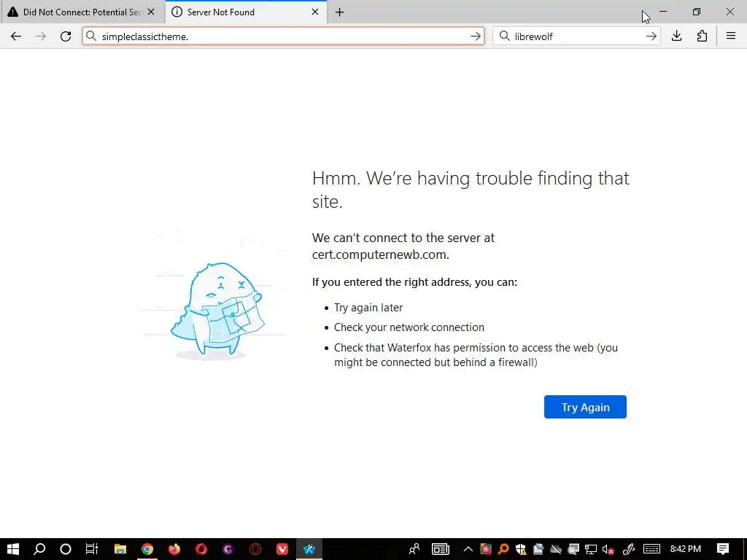The height and width of the screenshot is (560, 747).
Task: Launch Google Chrome from taskbar
Action: pos(147,549)
